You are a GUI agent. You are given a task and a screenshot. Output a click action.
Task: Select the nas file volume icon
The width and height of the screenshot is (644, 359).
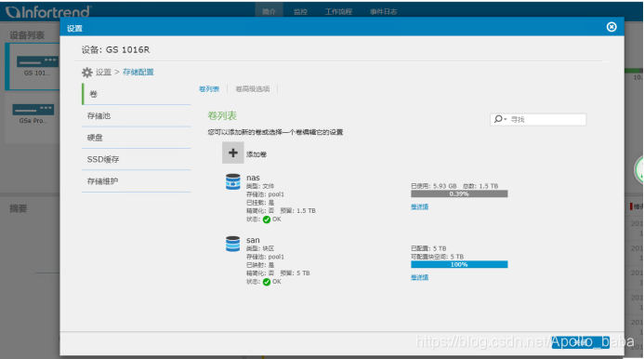[x=233, y=181]
